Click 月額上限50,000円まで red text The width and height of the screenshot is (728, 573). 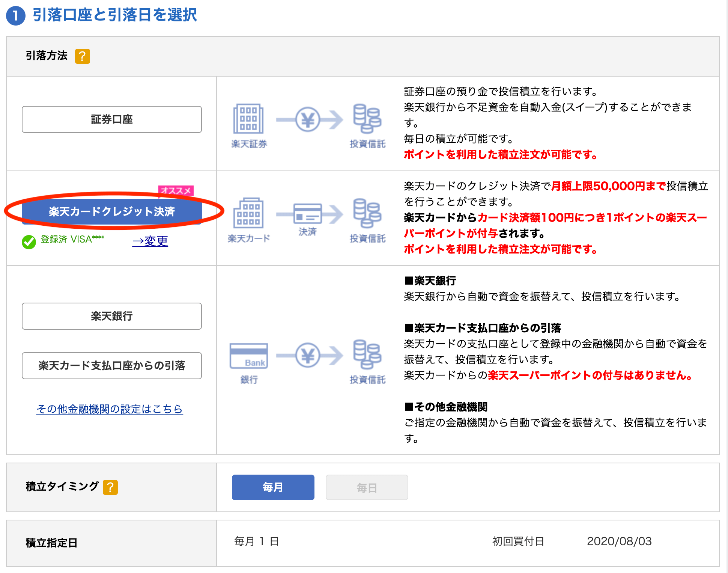[x=609, y=186]
